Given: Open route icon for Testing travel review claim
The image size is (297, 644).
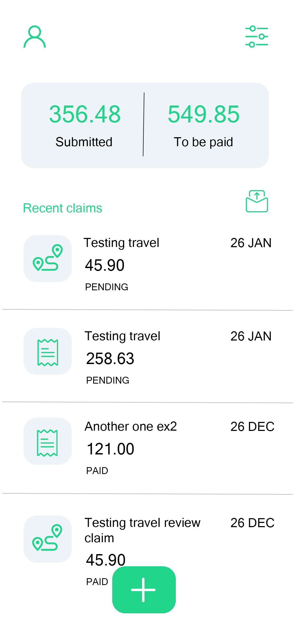Looking at the screenshot, I should pos(48,539).
